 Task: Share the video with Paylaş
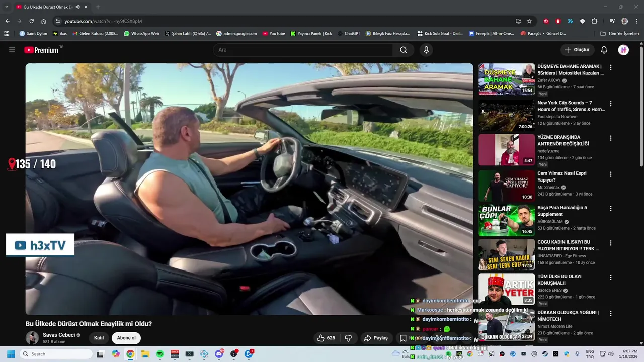[376, 338]
